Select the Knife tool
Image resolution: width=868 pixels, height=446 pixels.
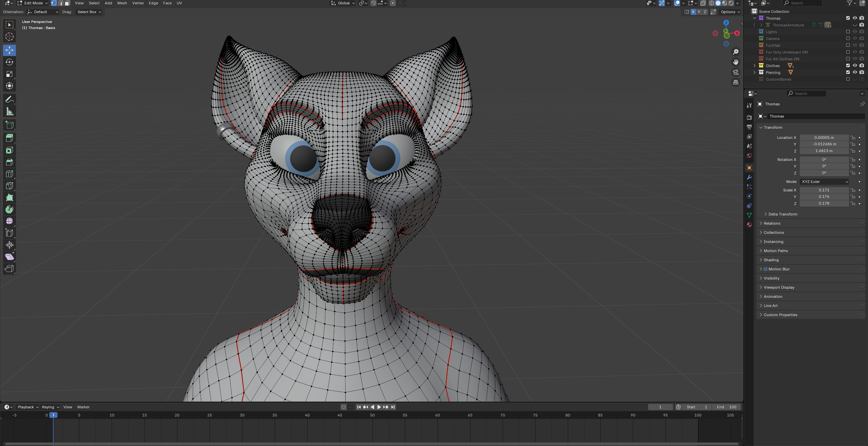[9, 186]
